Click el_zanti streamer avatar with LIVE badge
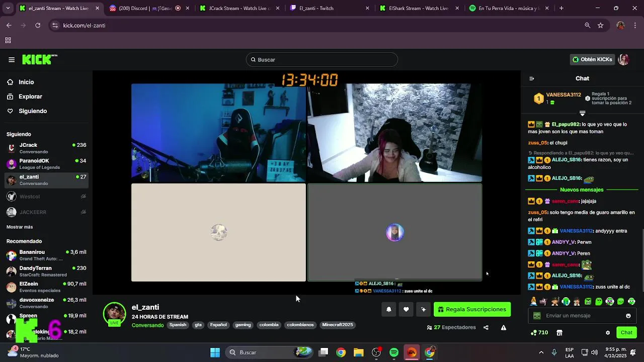 pos(114,314)
